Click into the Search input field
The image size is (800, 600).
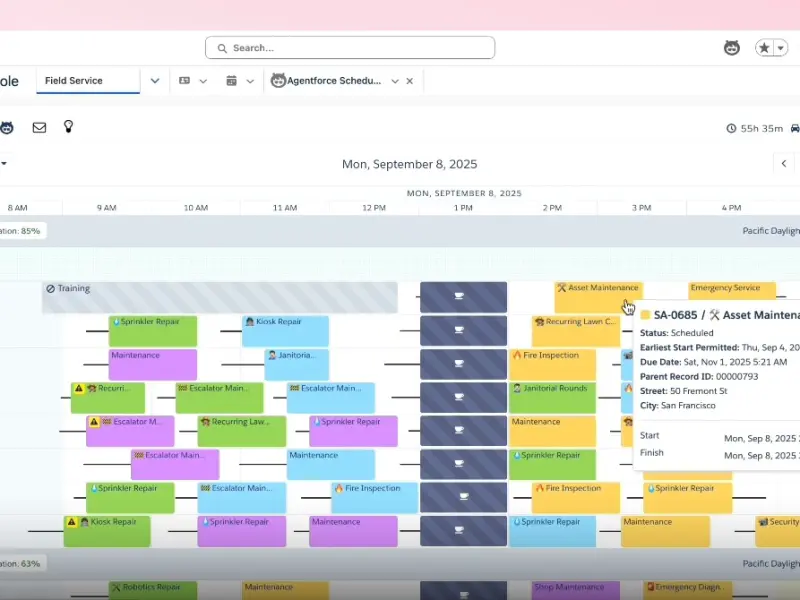(x=350, y=48)
